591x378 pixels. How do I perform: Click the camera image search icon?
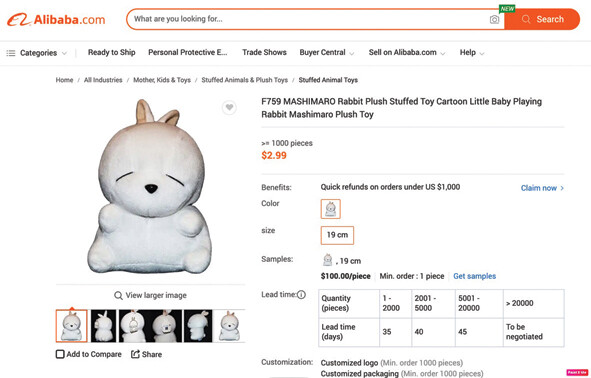point(494,20)
